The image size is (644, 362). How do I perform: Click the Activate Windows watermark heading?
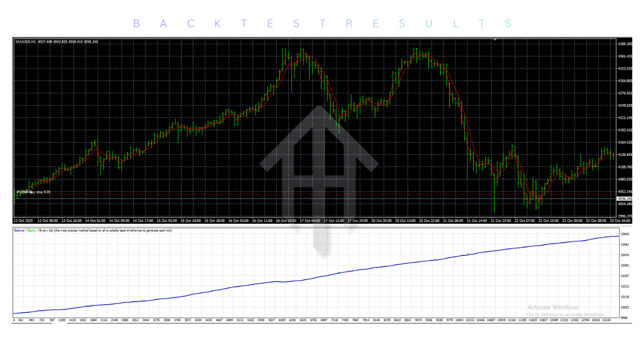pyautogui.click(x=553, y=307)
